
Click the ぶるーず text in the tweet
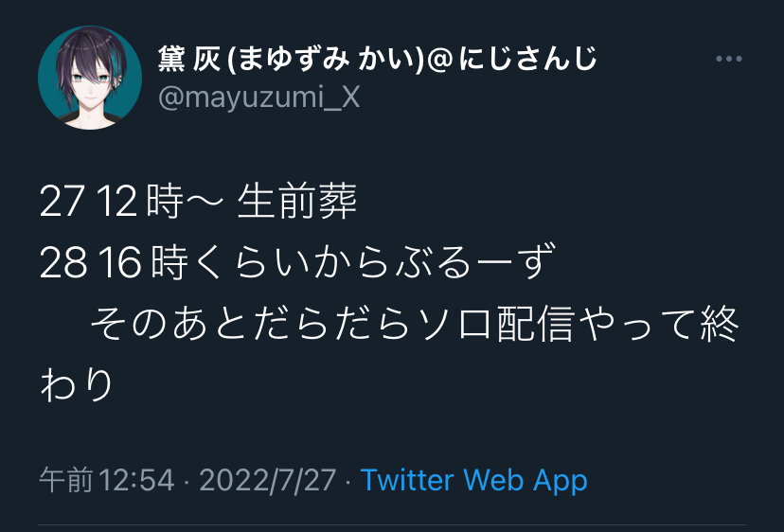click(x=475, y=262)
